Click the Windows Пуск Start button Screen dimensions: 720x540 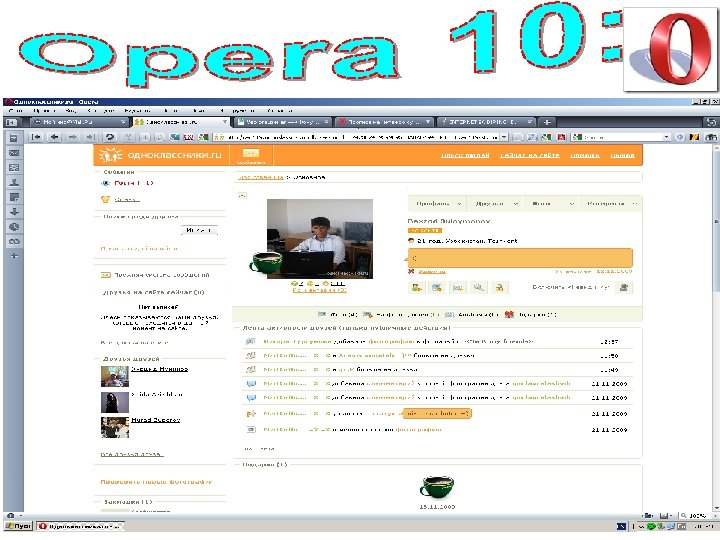18,526
